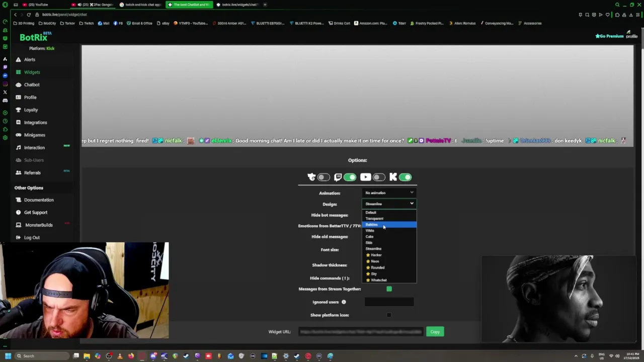
Task: Choose the Default design option
Action: 389,212
